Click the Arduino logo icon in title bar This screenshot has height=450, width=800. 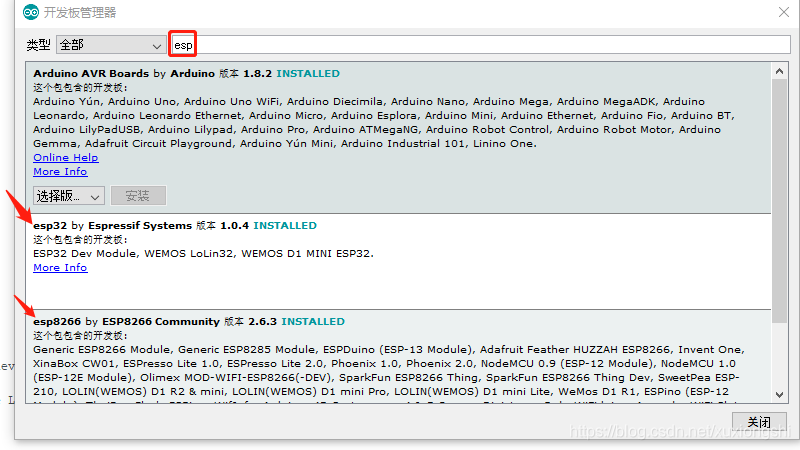click(31, 12)
